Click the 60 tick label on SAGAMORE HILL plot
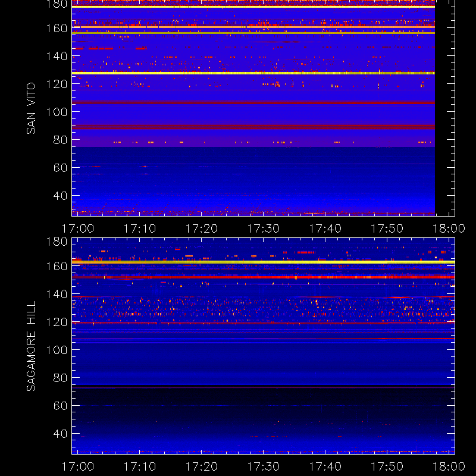Image resolution: width=476 pixels, height=476 pixels. (60, 406)
